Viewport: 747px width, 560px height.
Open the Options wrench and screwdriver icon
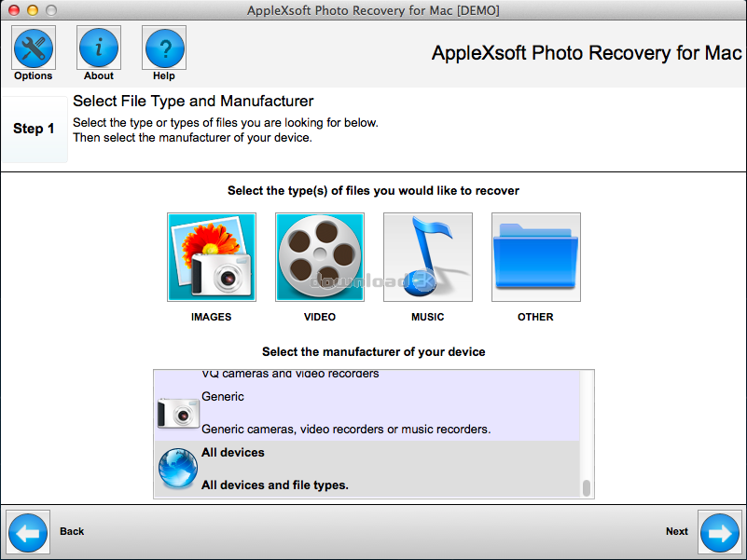33,47
